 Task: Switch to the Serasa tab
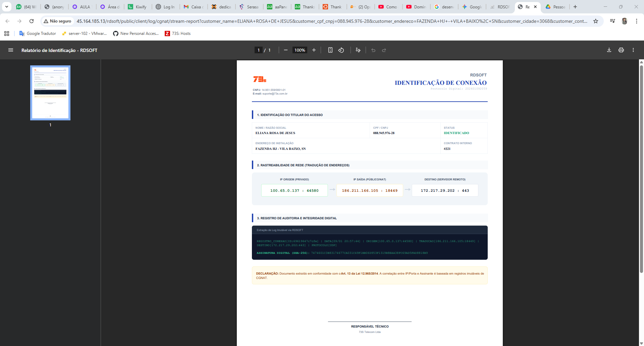(249, 7)
